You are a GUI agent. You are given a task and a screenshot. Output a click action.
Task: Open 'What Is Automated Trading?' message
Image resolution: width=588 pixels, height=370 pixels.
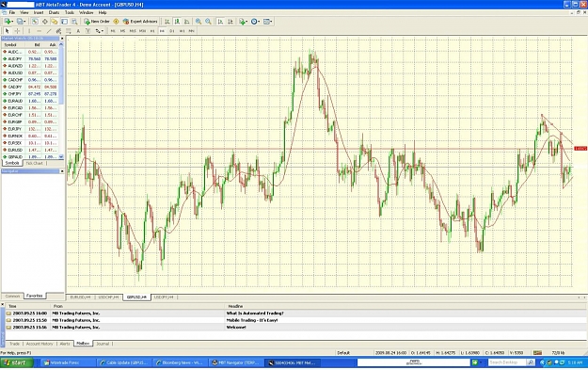click(255, 314)
